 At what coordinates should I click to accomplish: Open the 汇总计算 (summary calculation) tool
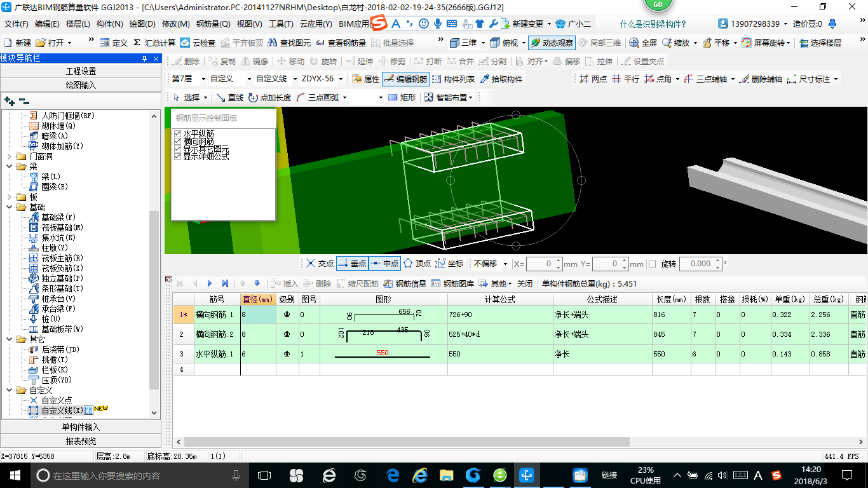click(154, 43)
